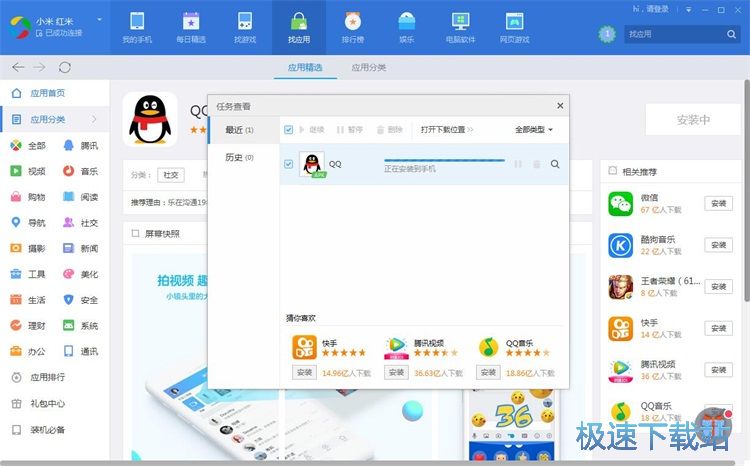Select 导航 category

(28, 222)
